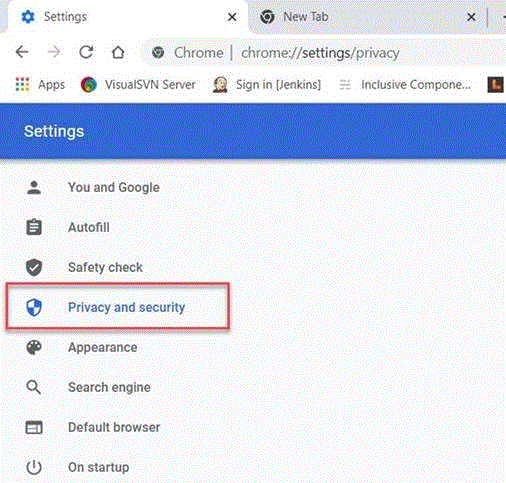Click the blue shield Privacy and security icon
The height and width of the screenshot is (483, 506).
point(34,307)
